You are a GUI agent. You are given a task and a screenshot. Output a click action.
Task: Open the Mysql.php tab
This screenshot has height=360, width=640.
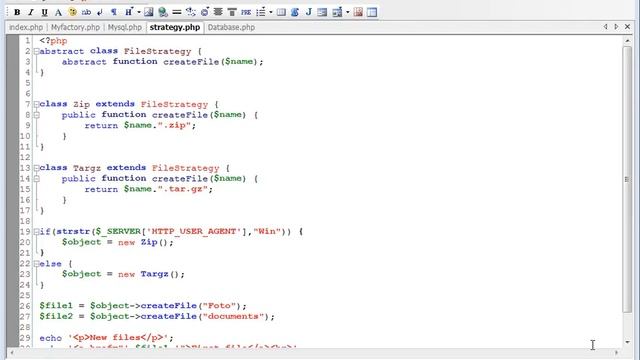coord(124,27)
